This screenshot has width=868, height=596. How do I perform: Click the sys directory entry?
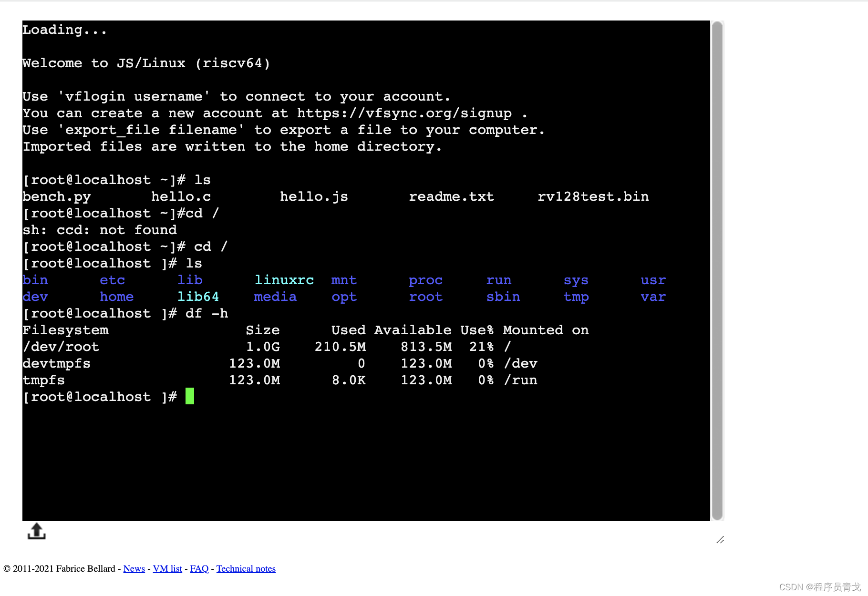point(576,280)
